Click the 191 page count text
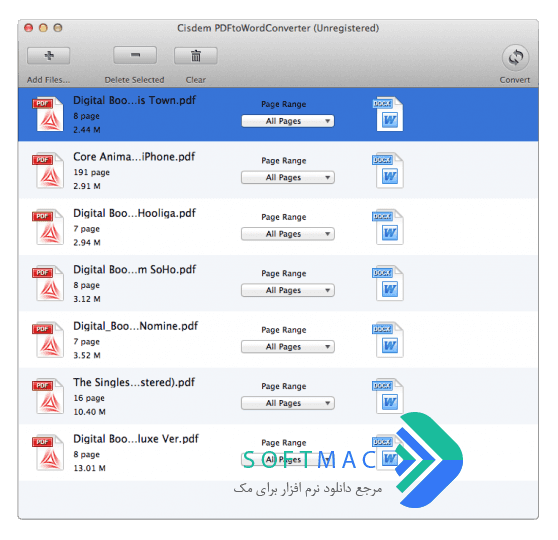This screenshot has height=540, width=558. [91, 172]
